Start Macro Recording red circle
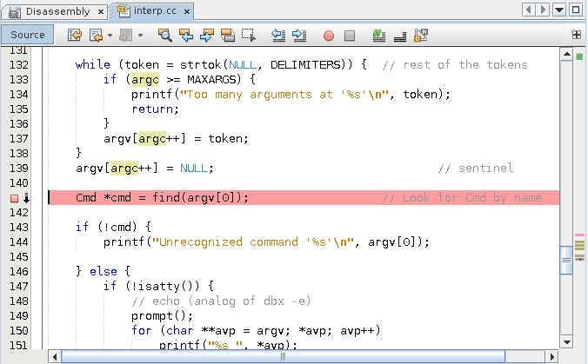Screen dimensions: 588x364 (329, 36)
